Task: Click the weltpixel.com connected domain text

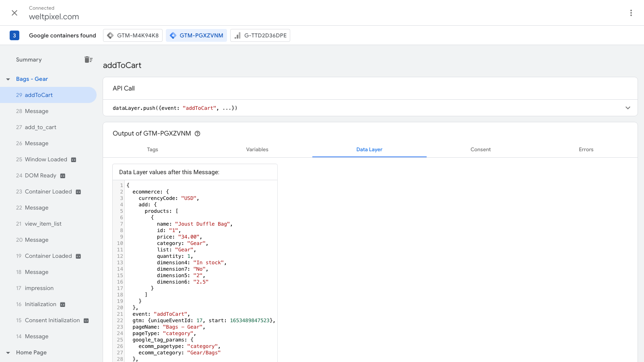Action: click(54, 17)
